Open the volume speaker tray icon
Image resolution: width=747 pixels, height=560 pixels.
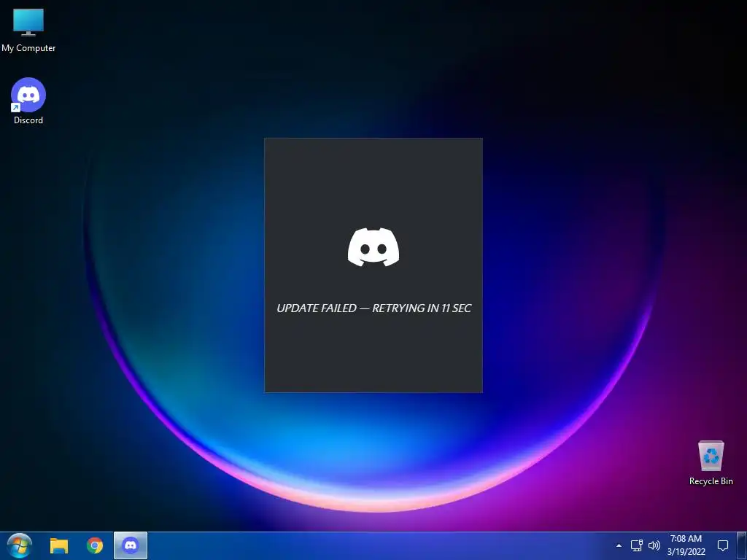pos(654,545)
